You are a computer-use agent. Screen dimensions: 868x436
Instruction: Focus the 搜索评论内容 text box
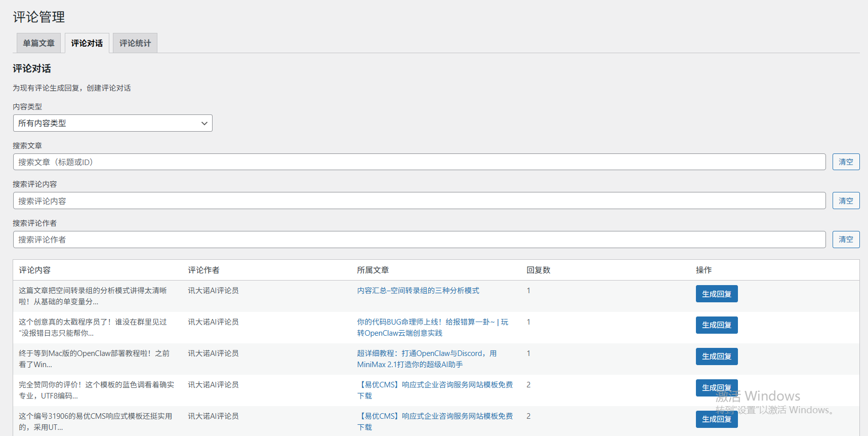419,201
